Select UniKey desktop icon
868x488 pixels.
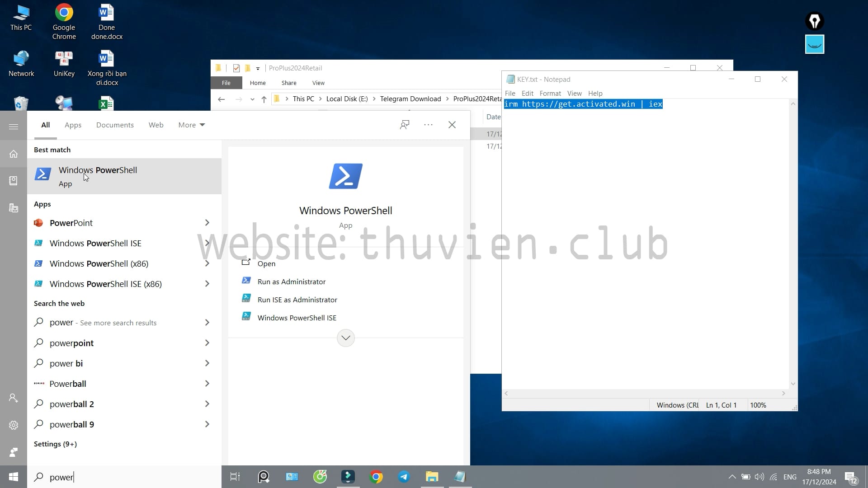point(64,63)
